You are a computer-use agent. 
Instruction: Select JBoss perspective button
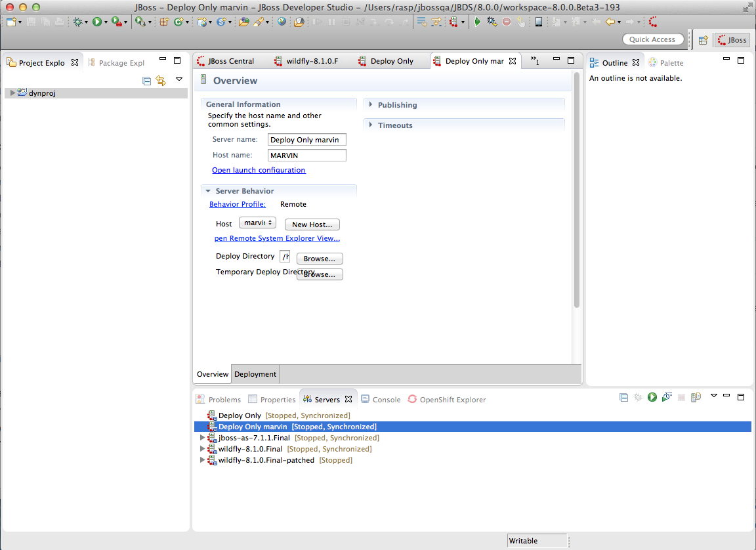point(732,40)
